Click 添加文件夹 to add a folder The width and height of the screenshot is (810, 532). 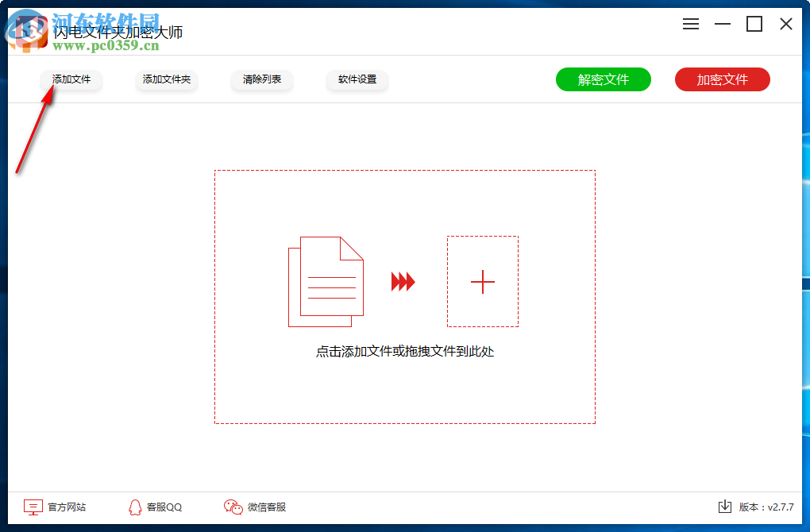point(166,79)
